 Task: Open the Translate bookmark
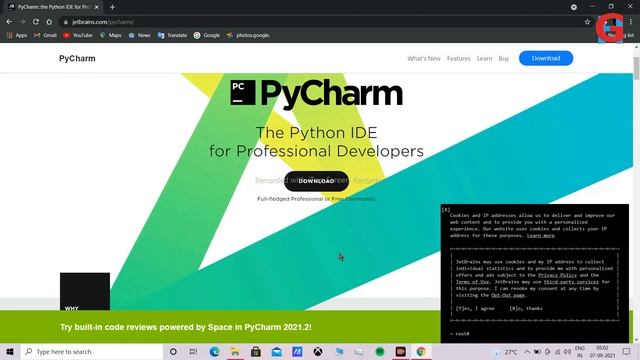[x=172, y=36]
